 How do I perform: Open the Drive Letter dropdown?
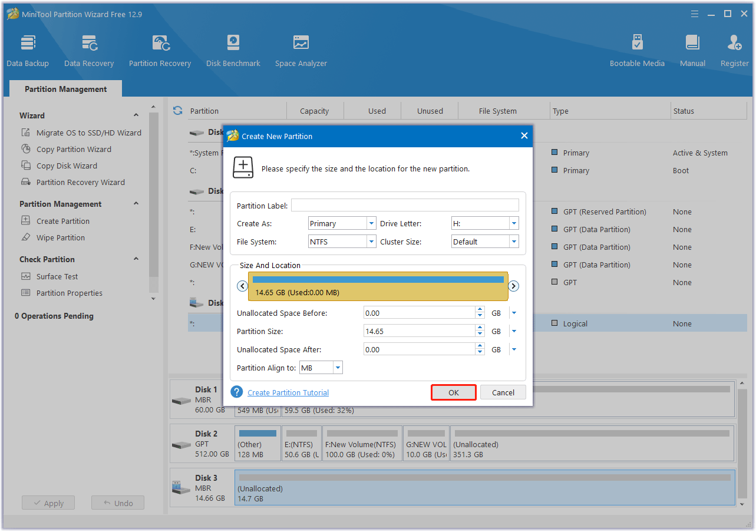pos(514,223)
